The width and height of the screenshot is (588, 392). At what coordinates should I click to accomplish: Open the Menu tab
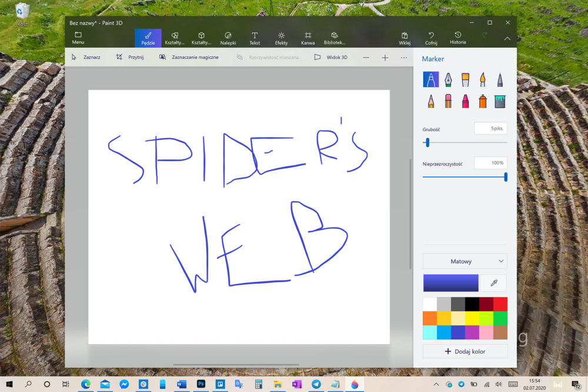(78, 38)
